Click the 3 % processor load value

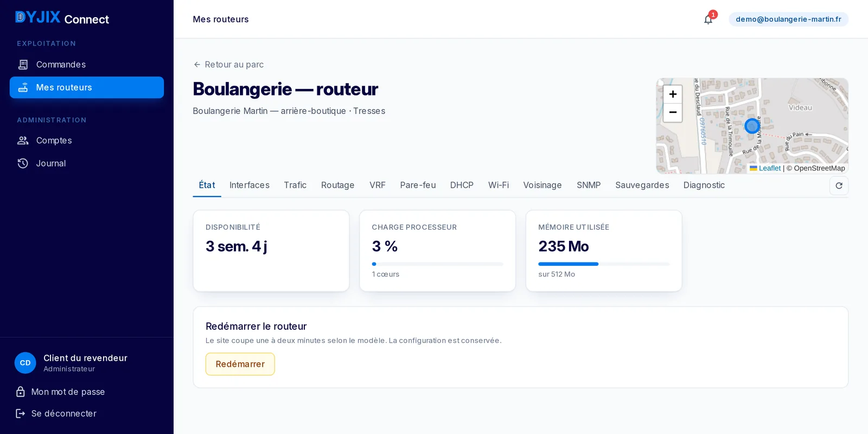coord(385,246)
